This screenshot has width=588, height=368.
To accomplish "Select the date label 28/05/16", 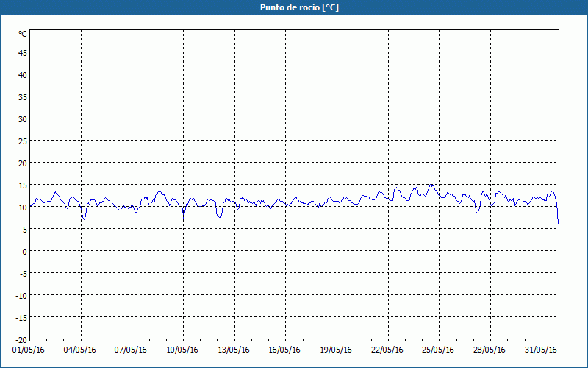I will [490, 350].
